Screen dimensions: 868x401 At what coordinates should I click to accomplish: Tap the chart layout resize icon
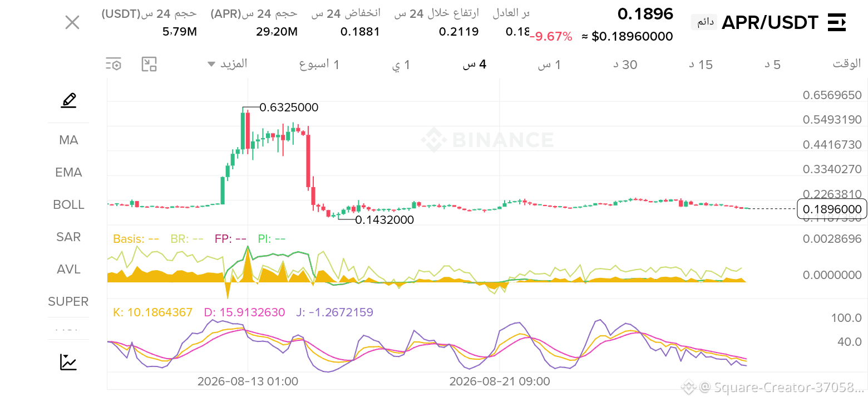(x=149, y=64)
